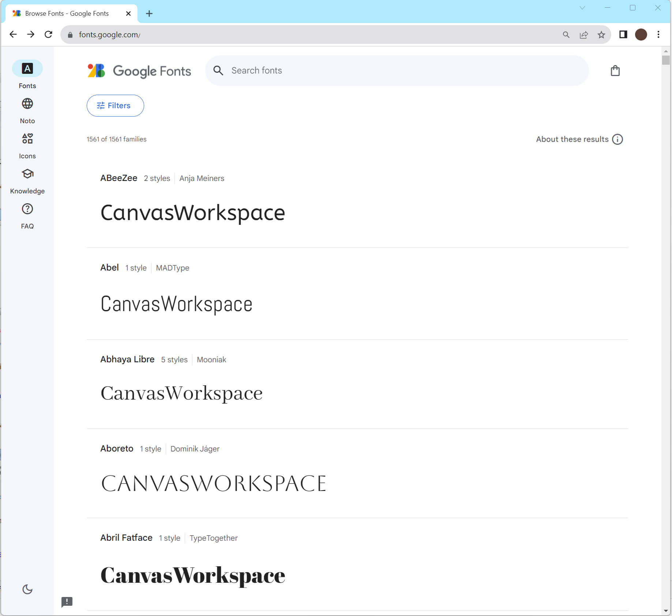
Task: Open the Abril Fatface font family
Action: click(126, 538)
